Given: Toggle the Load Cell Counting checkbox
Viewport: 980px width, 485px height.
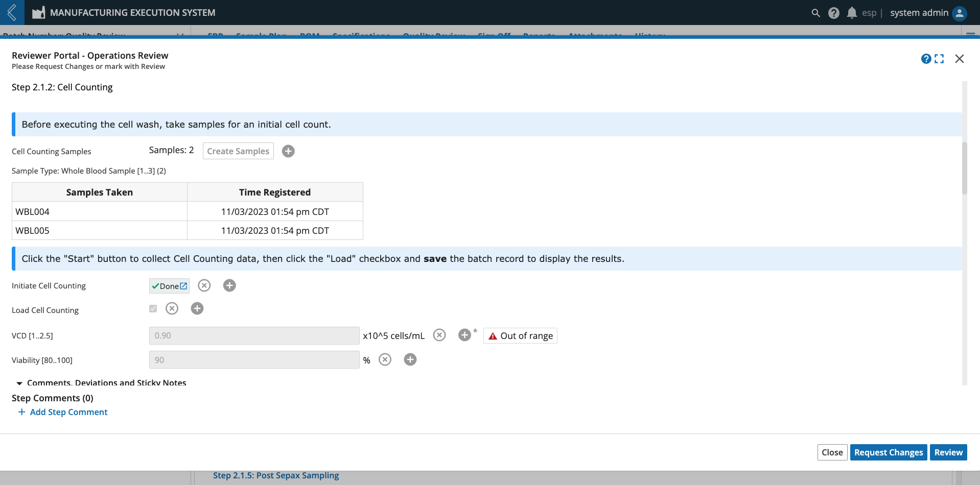Looking at the screenshot, I should click(153, 308).
